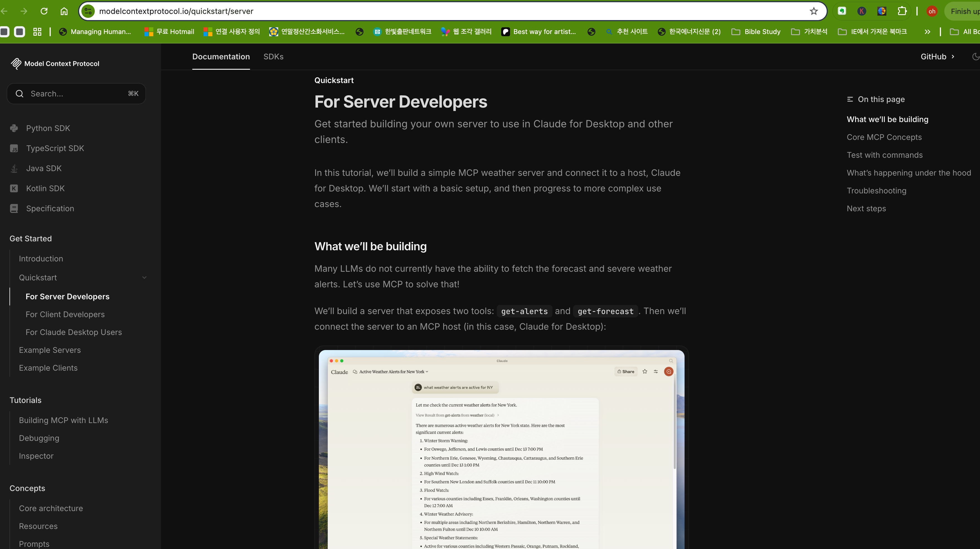Click the browser reload icon
The height and width of the screenshot is (549, 980).
click(44, 11)
